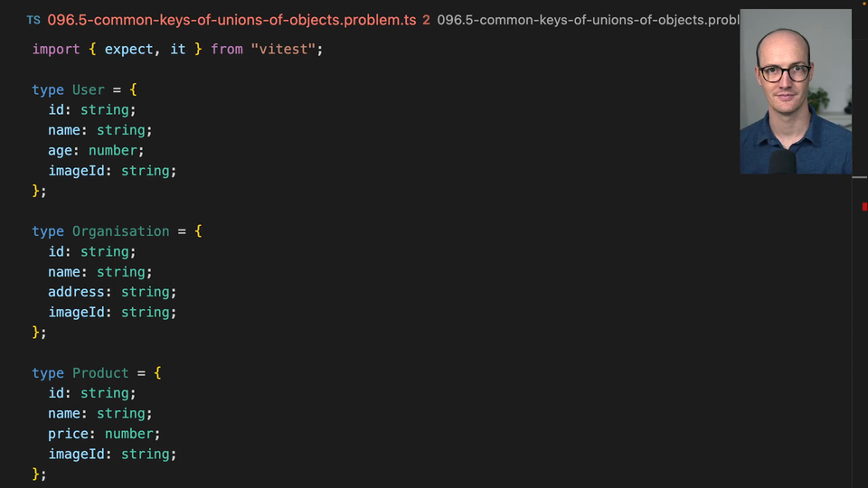868x488 pixels.
Task: Click 'imageId' property inside Organisation type
Action: pos(77,312)
